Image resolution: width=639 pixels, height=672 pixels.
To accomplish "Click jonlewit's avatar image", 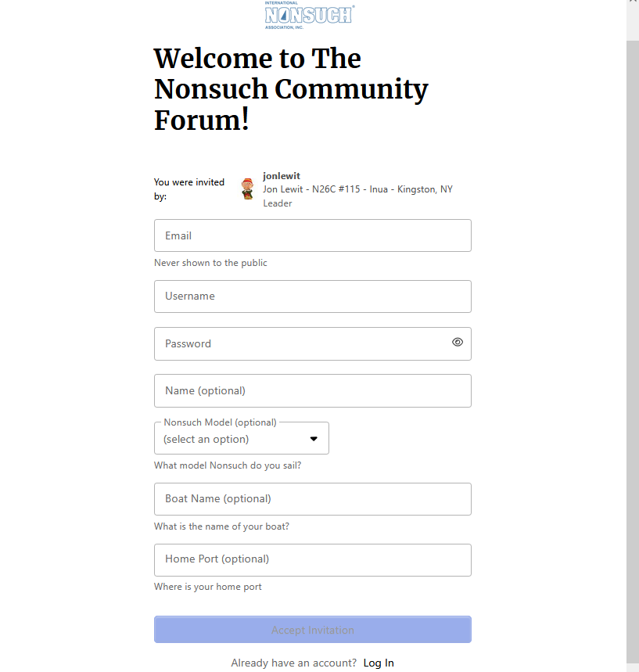I will pos(247,188).
